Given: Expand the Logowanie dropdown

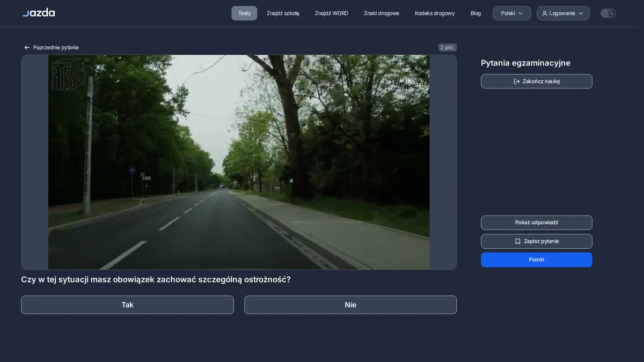Looking at the screenshot, I should 563,13.
